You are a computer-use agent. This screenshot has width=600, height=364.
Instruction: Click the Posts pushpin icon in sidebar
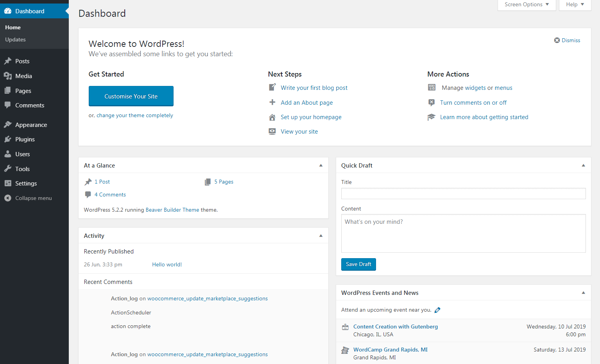point(8,61)
